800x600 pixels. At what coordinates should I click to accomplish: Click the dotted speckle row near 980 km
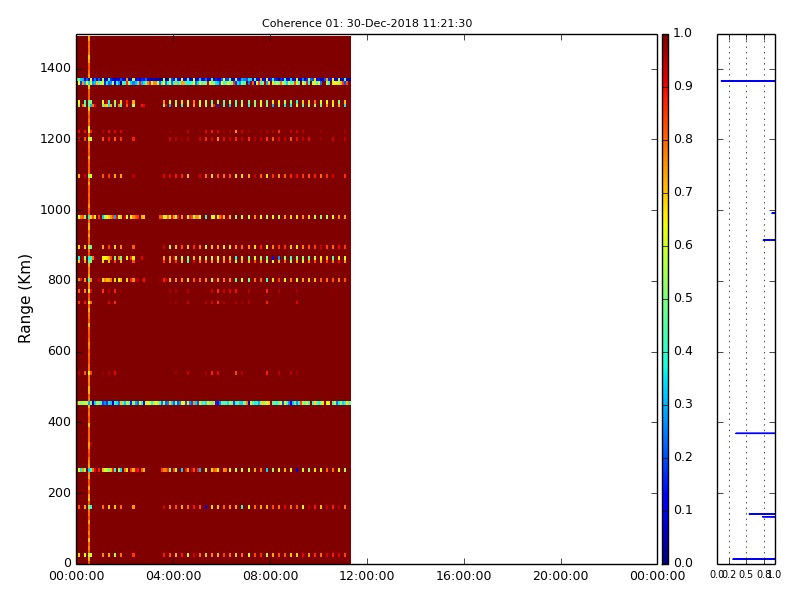point(212,217)
